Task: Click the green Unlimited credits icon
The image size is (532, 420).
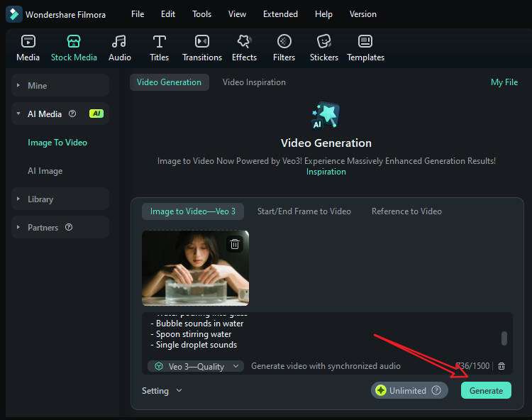Action: point(381,390)
